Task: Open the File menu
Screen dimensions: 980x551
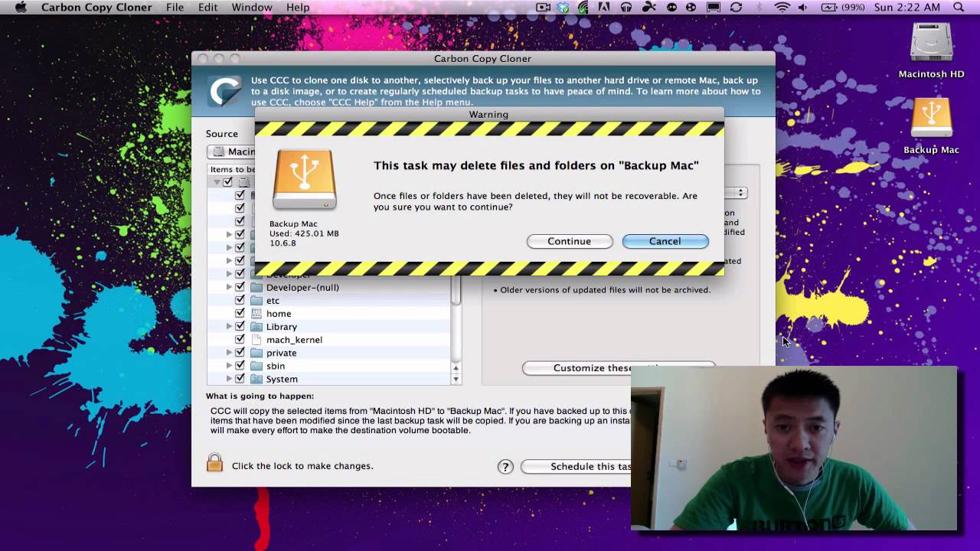Action: pyautogui.click(x=175, y=8)
